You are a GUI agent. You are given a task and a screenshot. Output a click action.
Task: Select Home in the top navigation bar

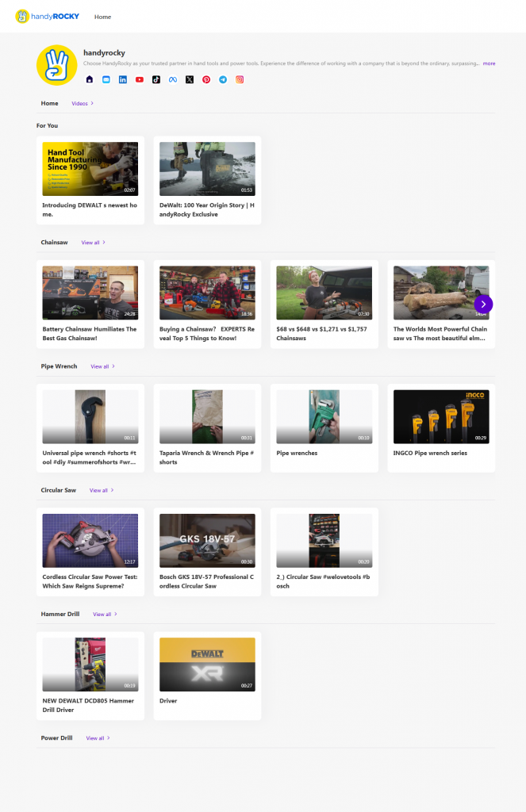click(102, 17)
